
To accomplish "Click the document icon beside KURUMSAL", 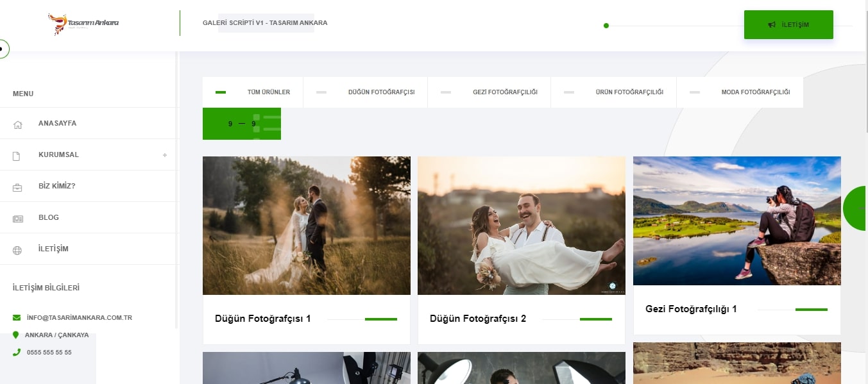I will 17,155.
